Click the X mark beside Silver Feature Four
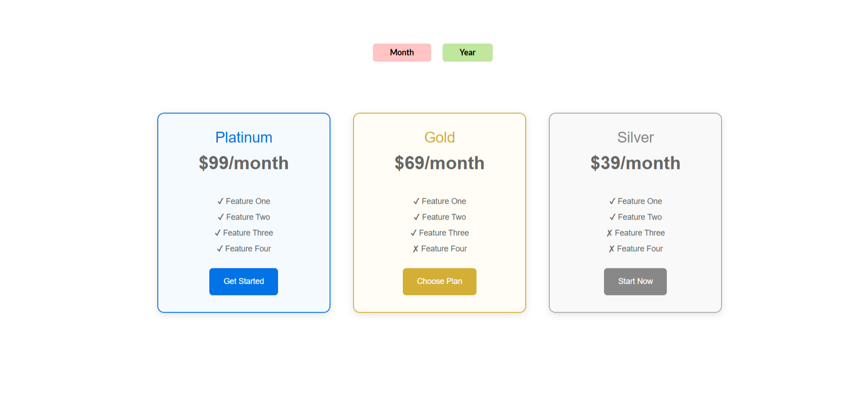The height and width of the screenshot is (394, 868). [611, 249]
